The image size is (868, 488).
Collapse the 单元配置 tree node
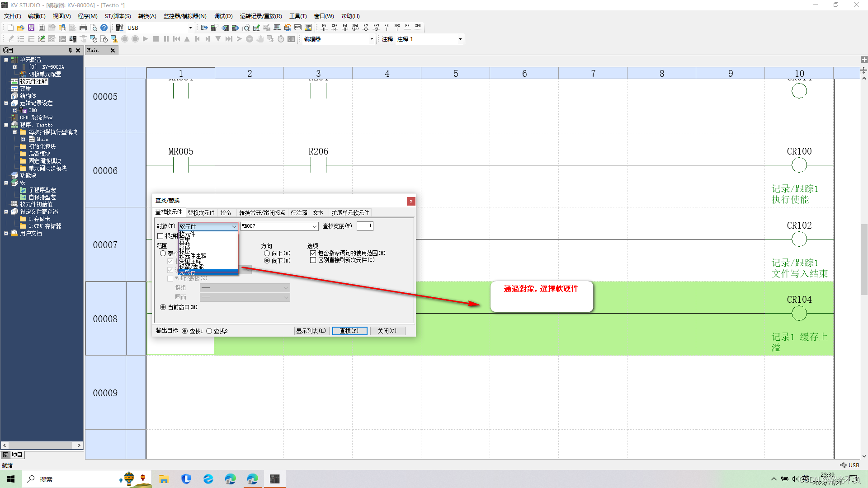[6, 60]
